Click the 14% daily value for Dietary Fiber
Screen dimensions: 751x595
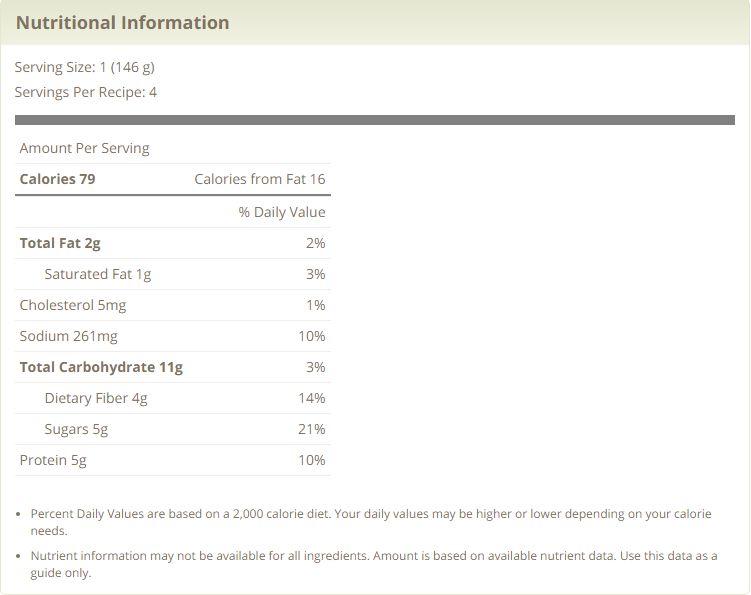pos(311,398)
